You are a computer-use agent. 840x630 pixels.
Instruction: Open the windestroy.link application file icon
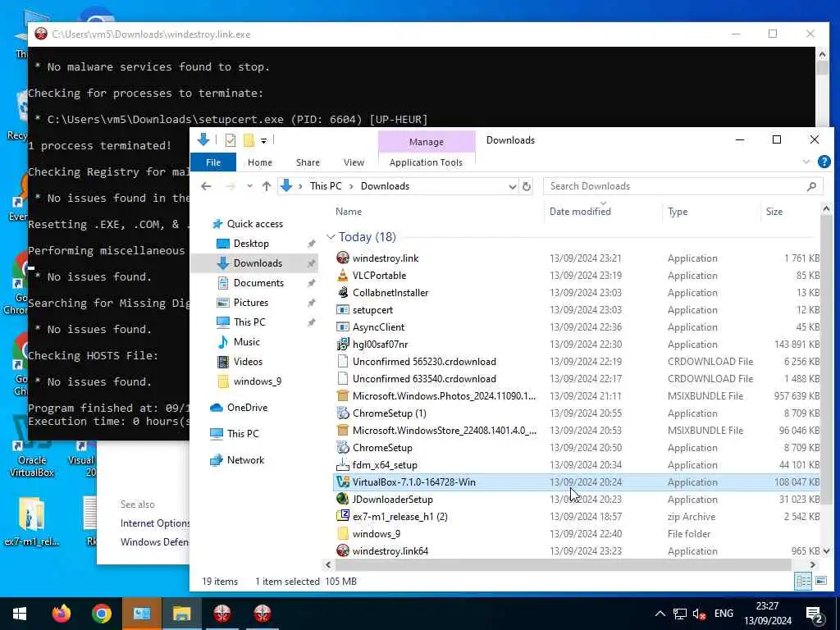pyautogui.click(x=343, y=258)
